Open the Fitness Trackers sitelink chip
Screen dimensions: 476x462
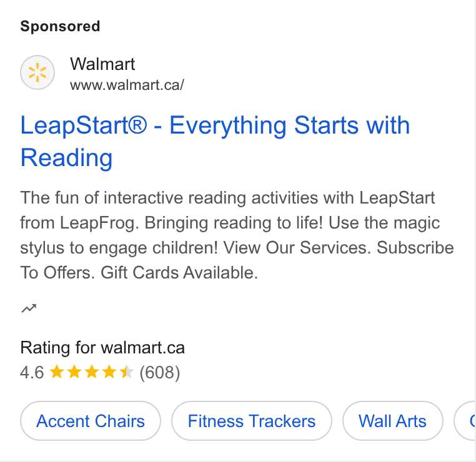[252, 421]
